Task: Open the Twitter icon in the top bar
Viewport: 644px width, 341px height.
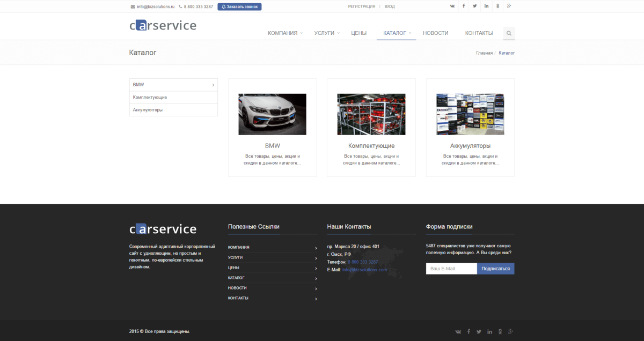Action: click(x=474, y=6)
